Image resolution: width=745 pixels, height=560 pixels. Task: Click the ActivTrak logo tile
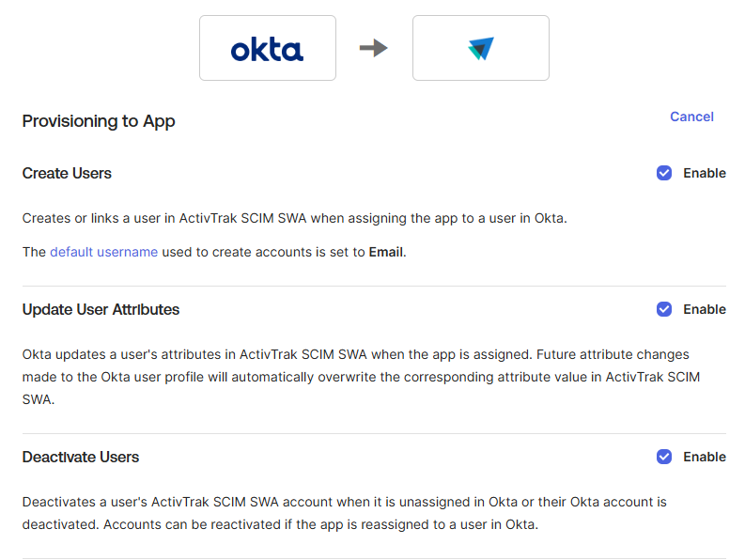click(481, 48)
